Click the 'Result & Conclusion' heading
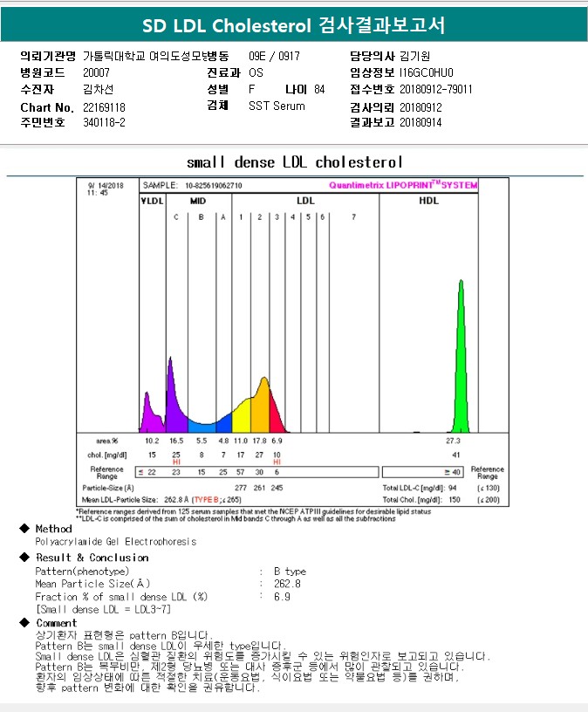 92,558
